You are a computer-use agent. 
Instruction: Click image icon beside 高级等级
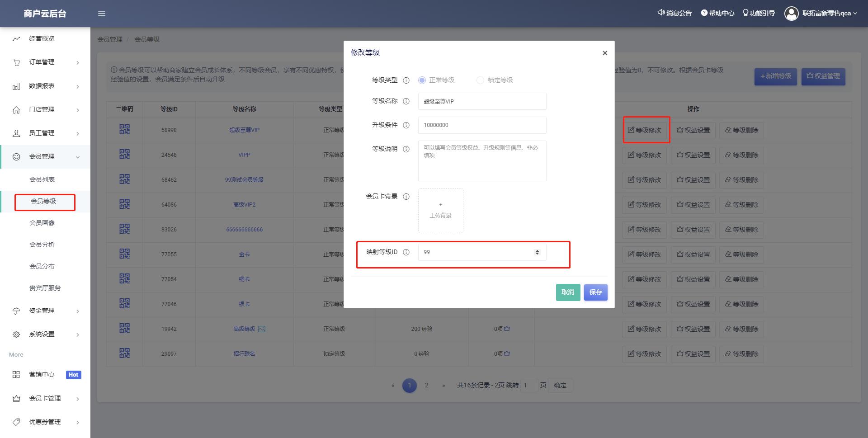point(261,329)
